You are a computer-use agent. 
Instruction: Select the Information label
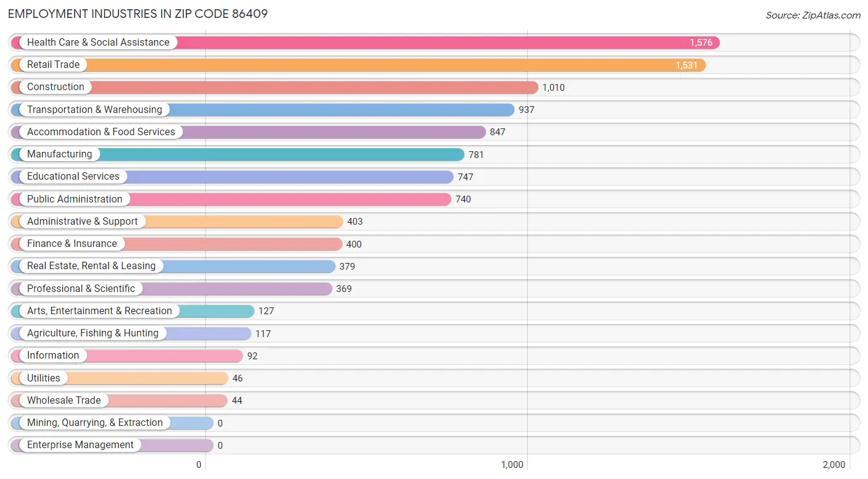pos(53,356)
